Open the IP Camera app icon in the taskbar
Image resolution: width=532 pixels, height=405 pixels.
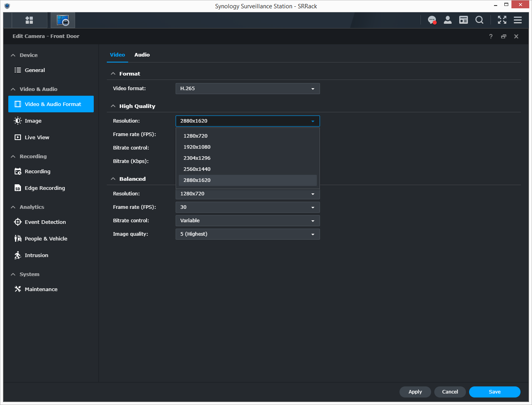tap(63, 20)
